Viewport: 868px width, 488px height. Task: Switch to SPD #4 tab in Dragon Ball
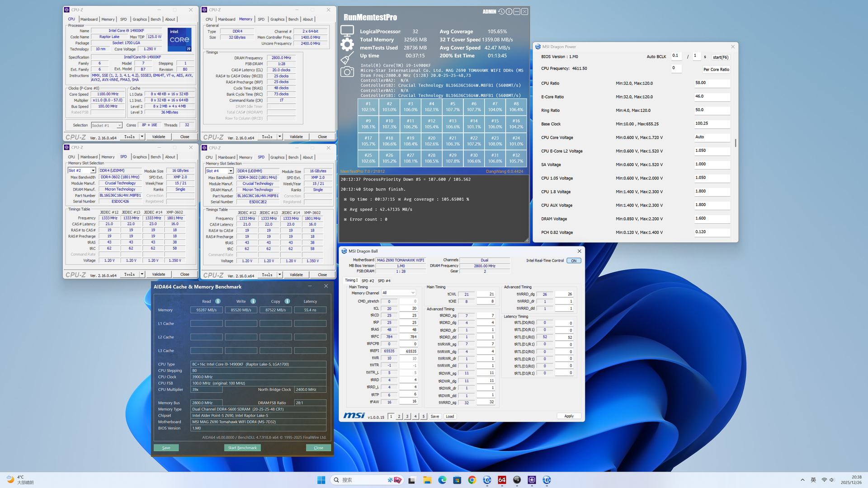pyautogui.click(x=384, y=281)
